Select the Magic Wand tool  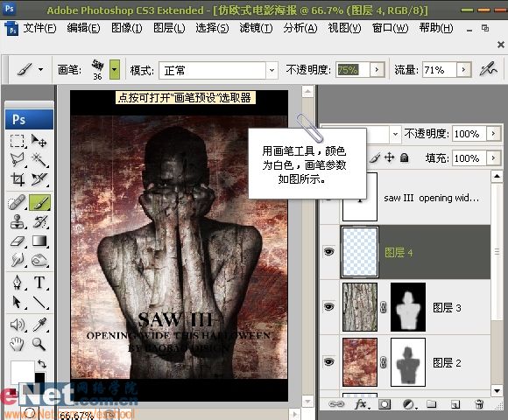pyautogui.click(x=39, y=160)
